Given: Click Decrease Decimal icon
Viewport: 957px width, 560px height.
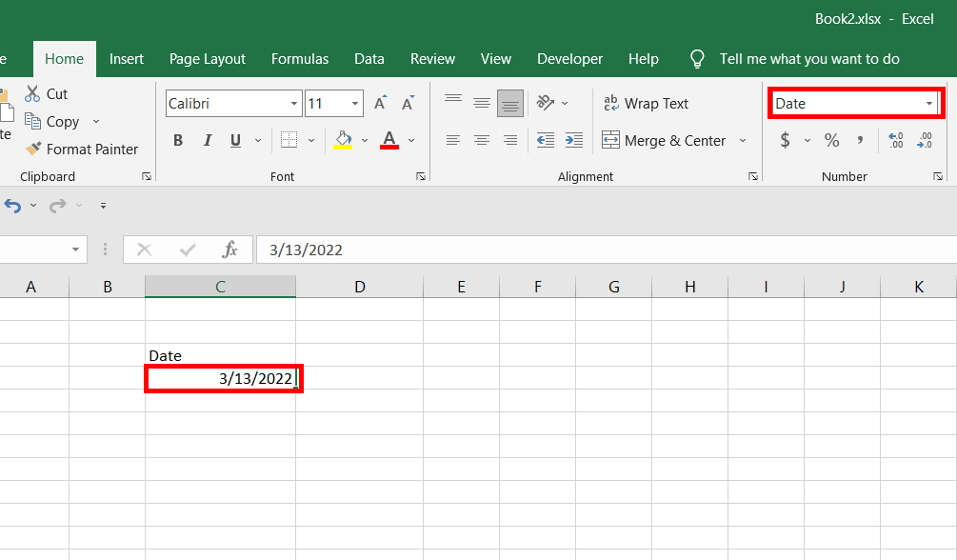Looking at the screenshot, I should [924, 140].
